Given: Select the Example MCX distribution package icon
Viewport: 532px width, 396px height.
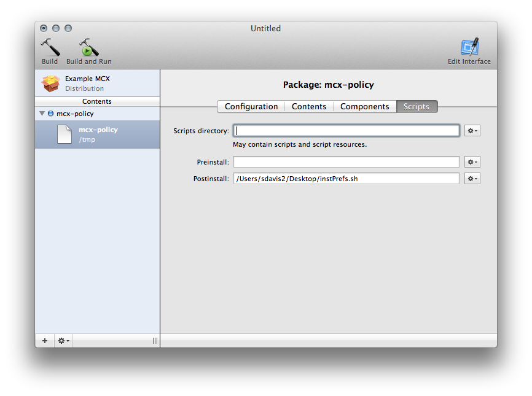Looking at the screenshot, I should [50, 83].
